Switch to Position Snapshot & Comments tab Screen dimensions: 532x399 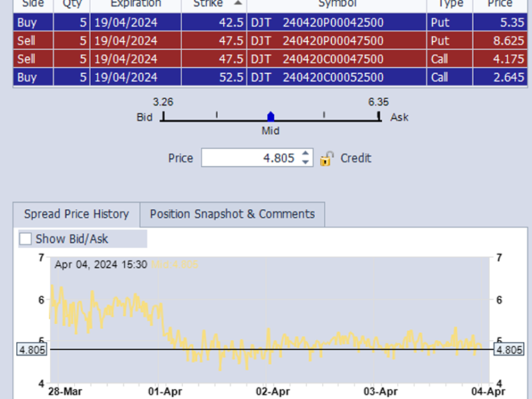[232, 214]
